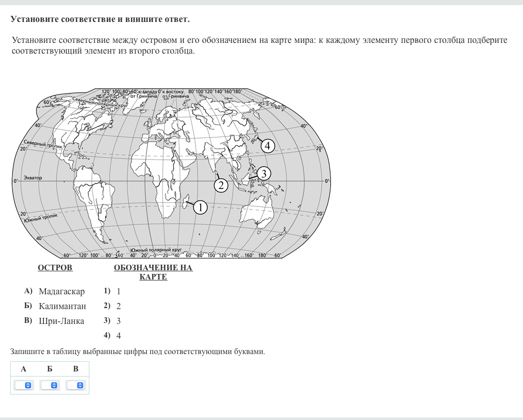Open the dropdown under column А

23,385
